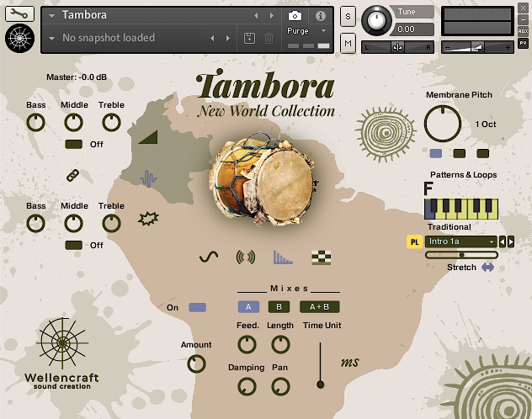532x419 pixels.
Task: Toggle the PV button
Action: (523, 44)
